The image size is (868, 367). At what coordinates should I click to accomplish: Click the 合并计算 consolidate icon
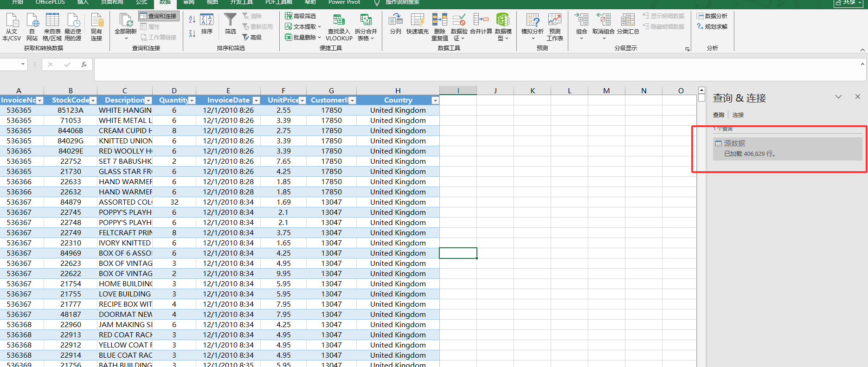(481, 24)
